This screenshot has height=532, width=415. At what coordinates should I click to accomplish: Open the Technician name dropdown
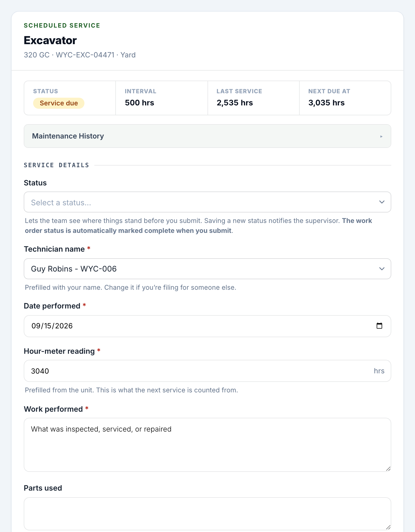[x=208, y=269]
